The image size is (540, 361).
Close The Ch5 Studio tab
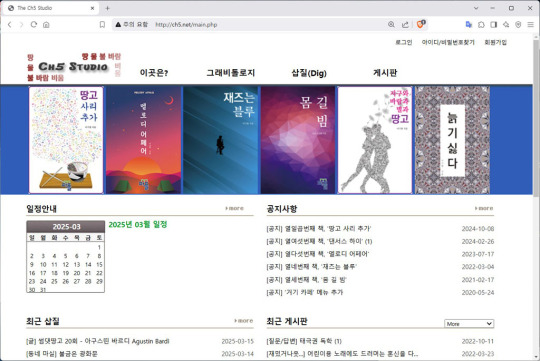point(92,8)
